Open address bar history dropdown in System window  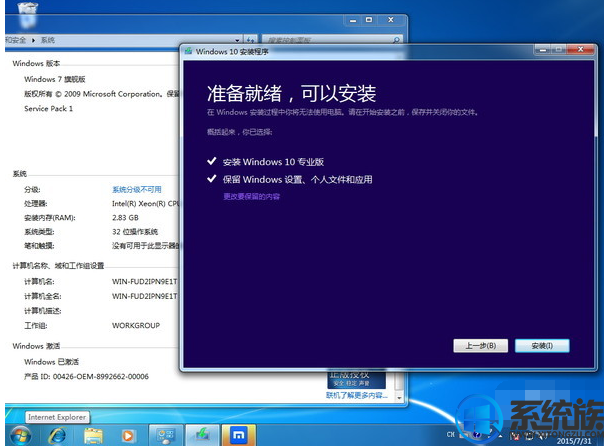[x=238, y=40]
